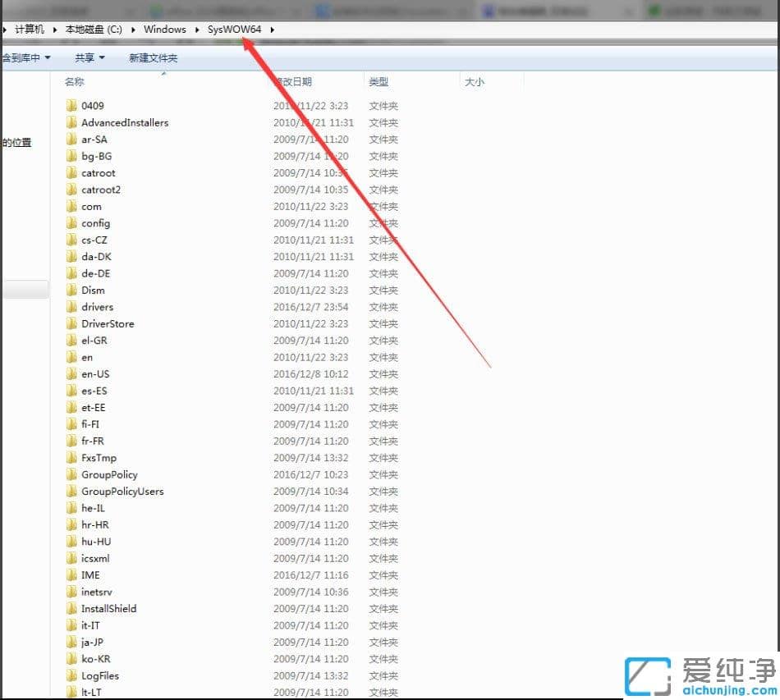Viewport: 780px width, 700px height.
Task: Open the catroot2 folder icon
Action: 72,190
